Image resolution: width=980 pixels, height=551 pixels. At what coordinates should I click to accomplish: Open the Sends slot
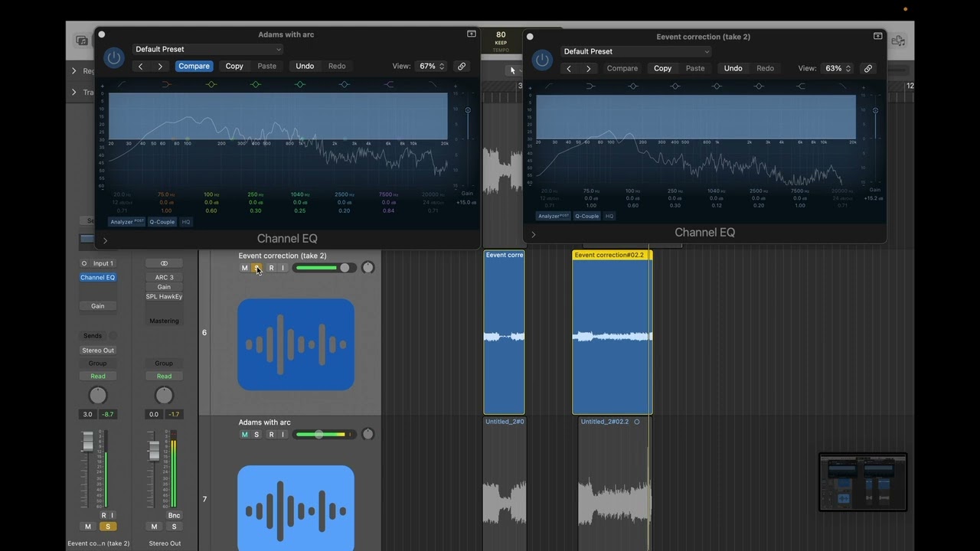(x=93, y=336)
